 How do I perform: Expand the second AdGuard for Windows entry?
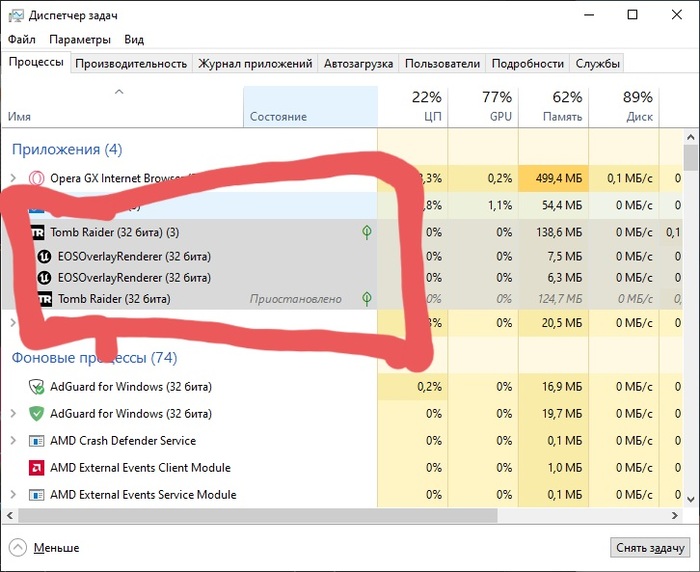click(x=13, y=414)
